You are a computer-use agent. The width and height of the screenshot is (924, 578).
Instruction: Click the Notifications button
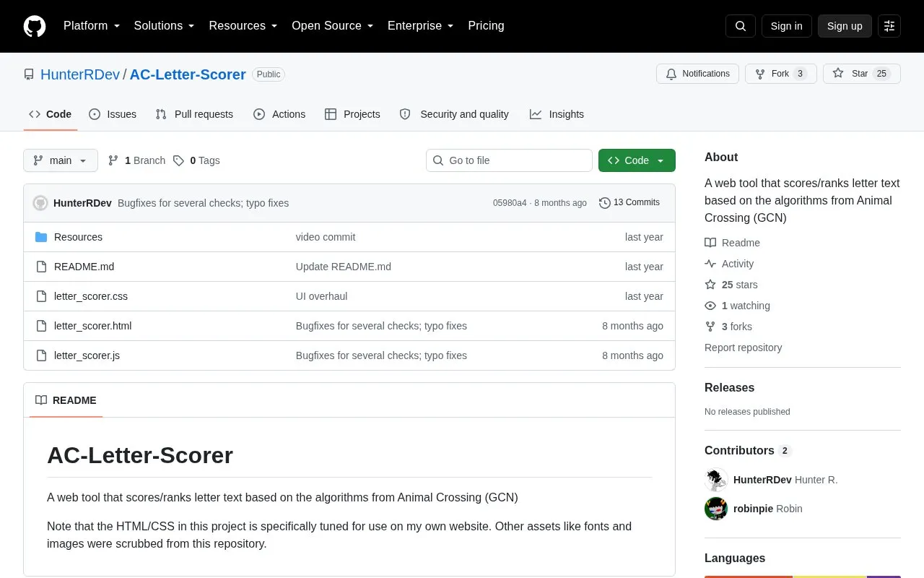tap(697, 74)
